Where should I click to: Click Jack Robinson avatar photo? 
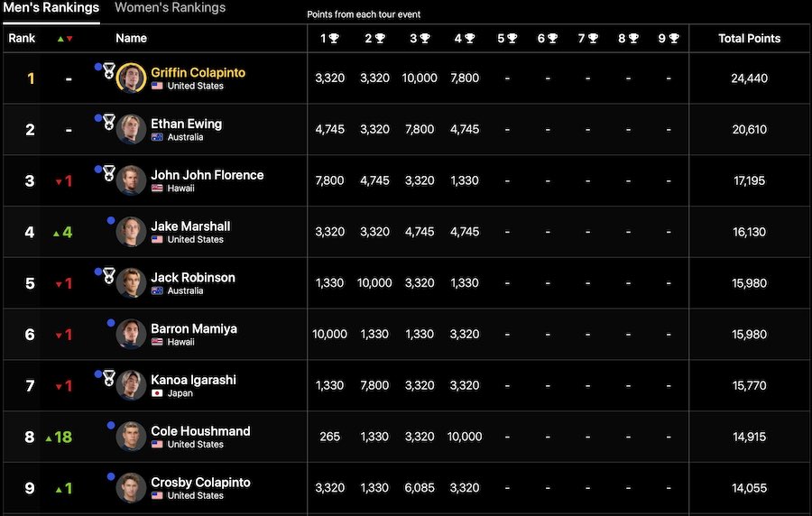132,283
